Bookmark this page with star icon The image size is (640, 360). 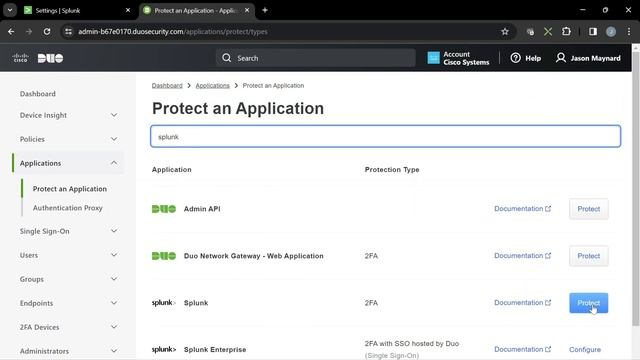click(x=505, y=31)
